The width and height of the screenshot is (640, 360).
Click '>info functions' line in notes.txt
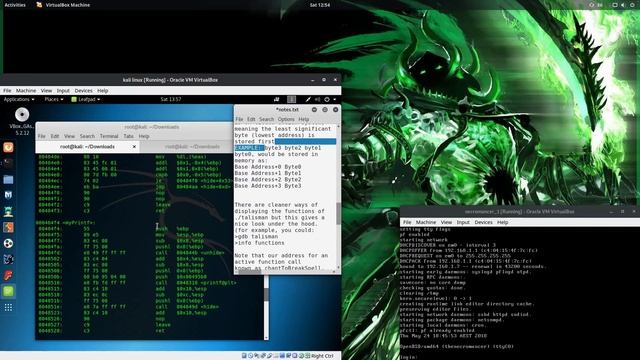(x=260, y=243)
